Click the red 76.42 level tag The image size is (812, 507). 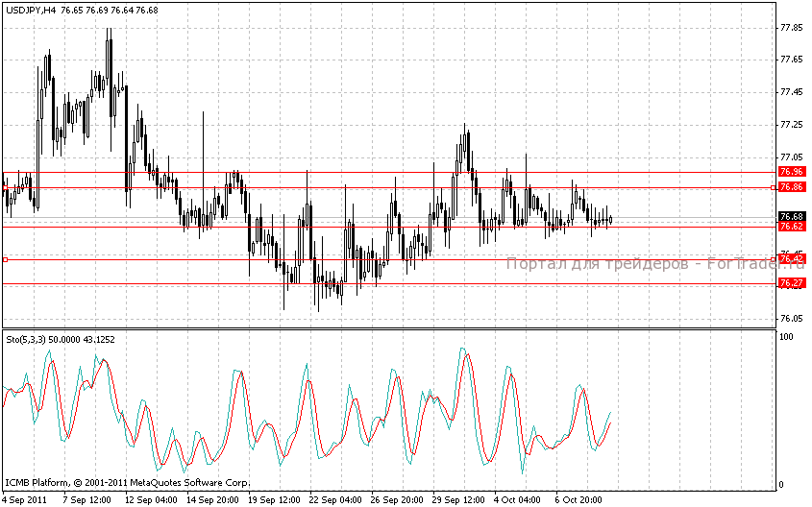coord(792,259)
